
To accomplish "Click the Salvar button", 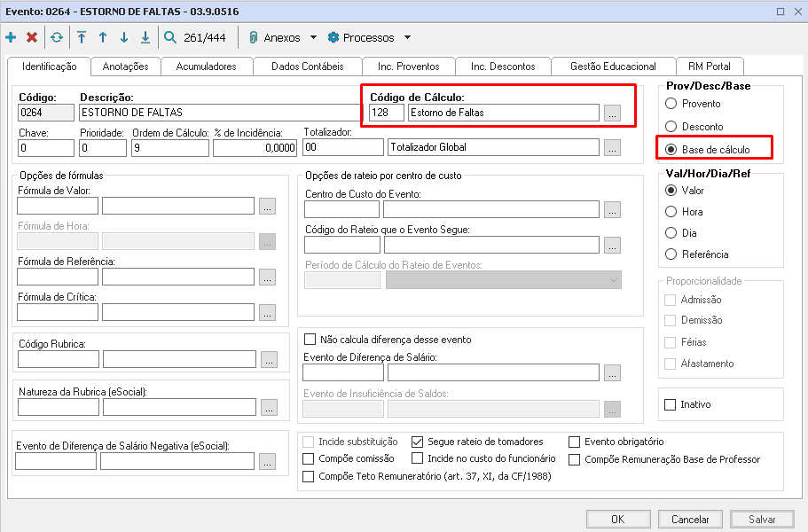I will (x=762, y=519).
